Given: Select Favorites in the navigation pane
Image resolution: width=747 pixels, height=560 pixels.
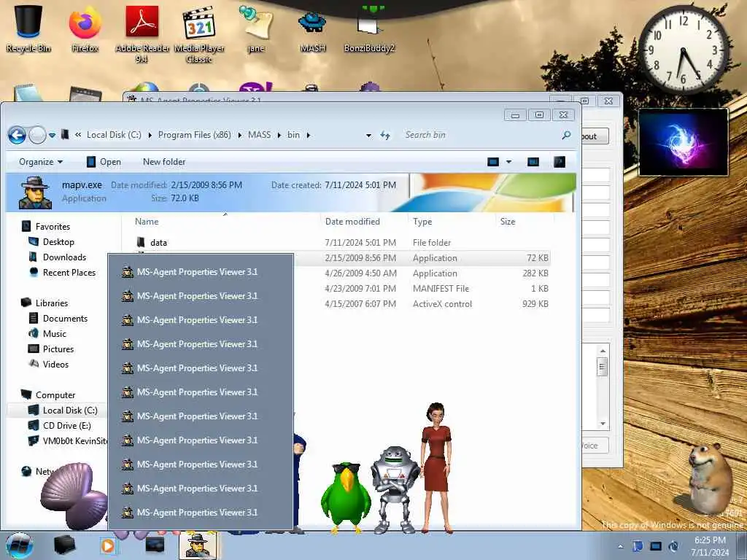Looking at the screenshot, I should point(53,227).
